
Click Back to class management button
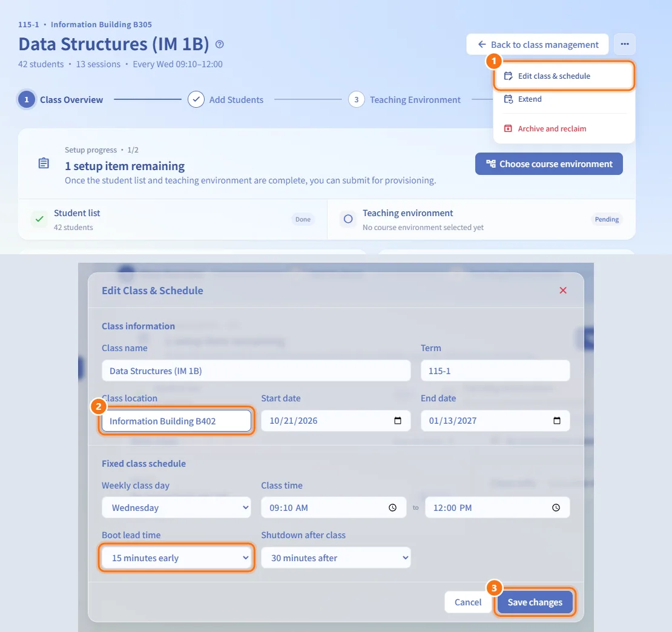point(538,45)
